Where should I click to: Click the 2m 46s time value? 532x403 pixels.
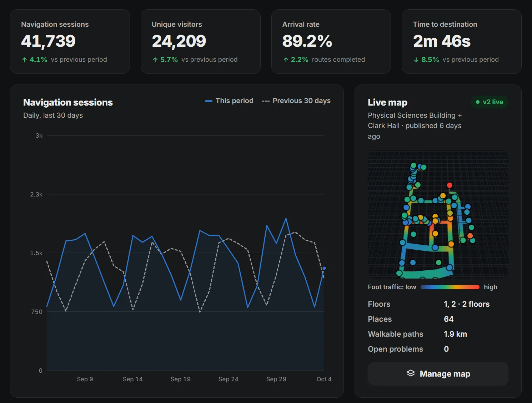point(442,41)
